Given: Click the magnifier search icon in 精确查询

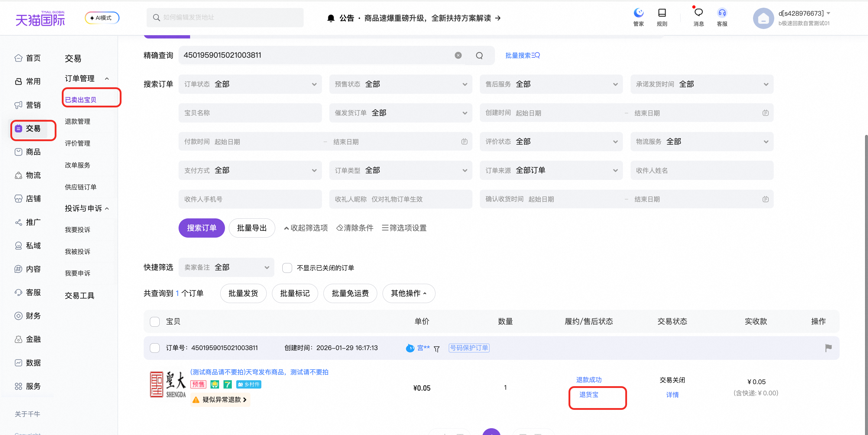Looking at the screenshot, I should click(x=479, y=55).
